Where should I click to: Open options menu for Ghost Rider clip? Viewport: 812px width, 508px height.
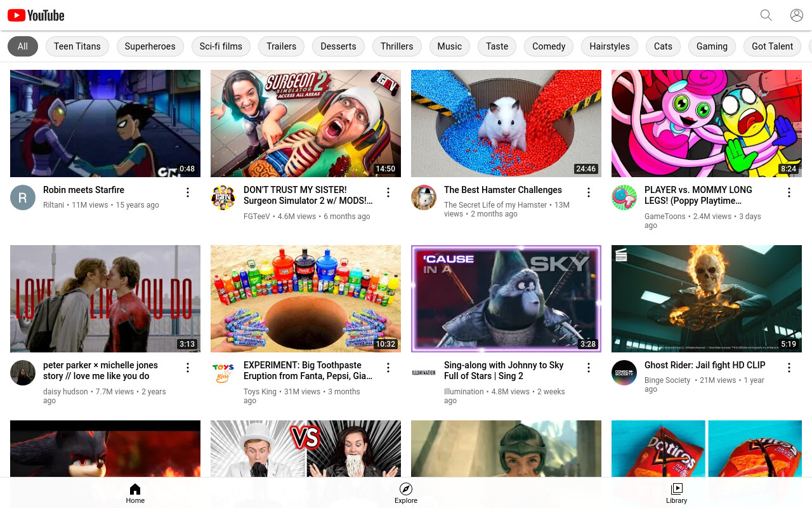click(789, 368)
